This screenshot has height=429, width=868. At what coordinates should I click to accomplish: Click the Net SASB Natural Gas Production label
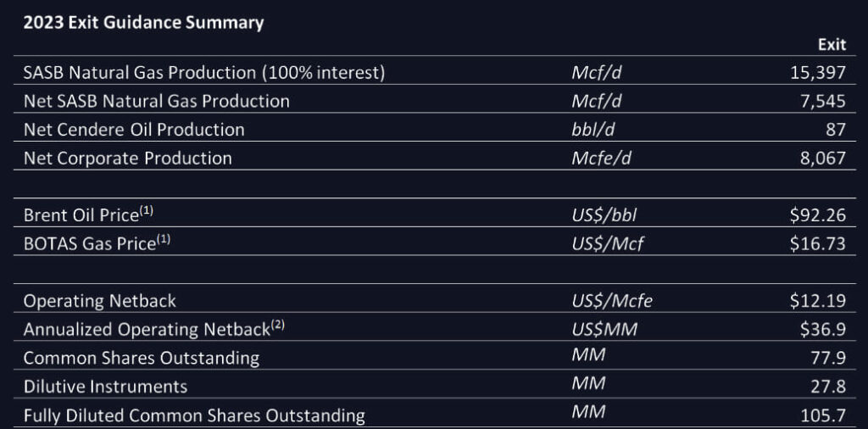click(157, 101)
